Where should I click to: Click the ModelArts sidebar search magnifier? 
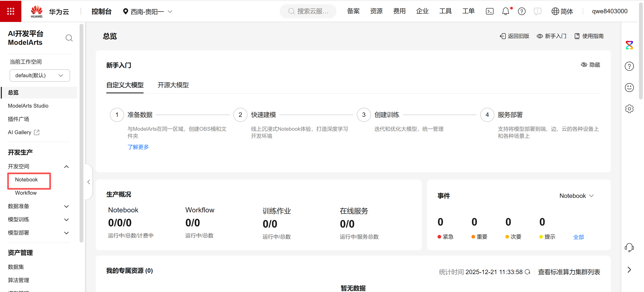(69, 38)
